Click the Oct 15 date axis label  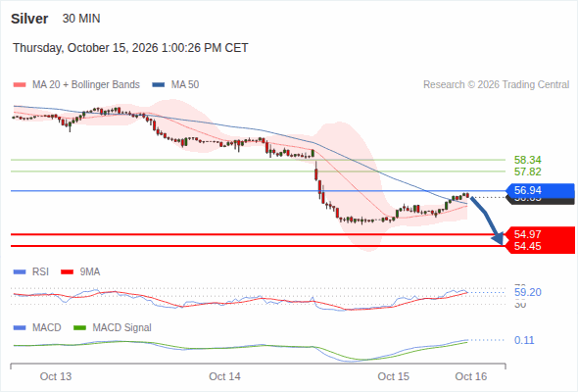point(393,376)
